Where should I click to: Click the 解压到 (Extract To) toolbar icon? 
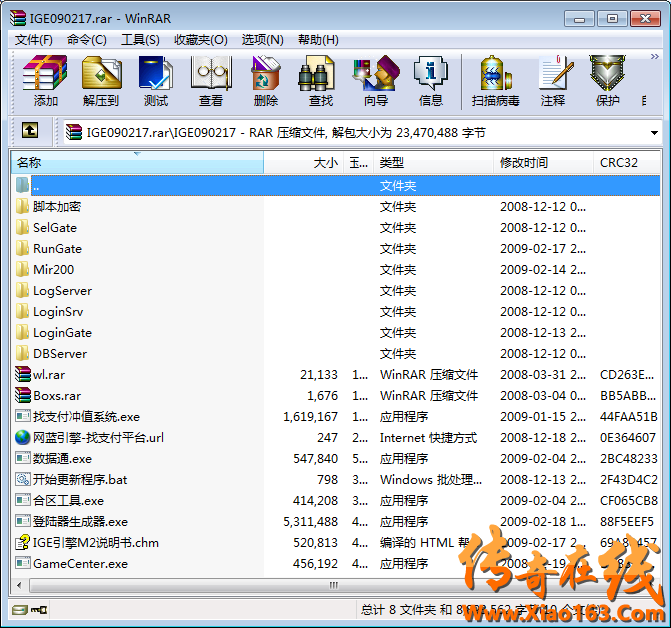coord(101,81)
